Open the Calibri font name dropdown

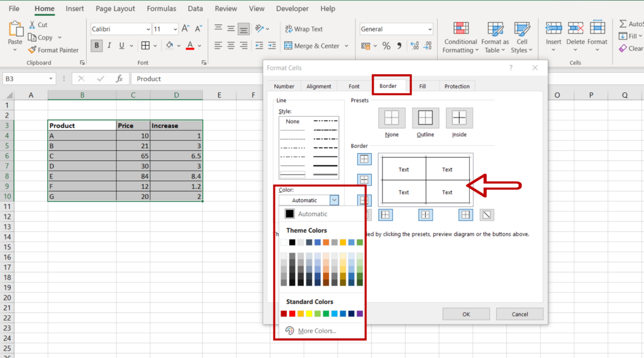[x=148, y=29]
